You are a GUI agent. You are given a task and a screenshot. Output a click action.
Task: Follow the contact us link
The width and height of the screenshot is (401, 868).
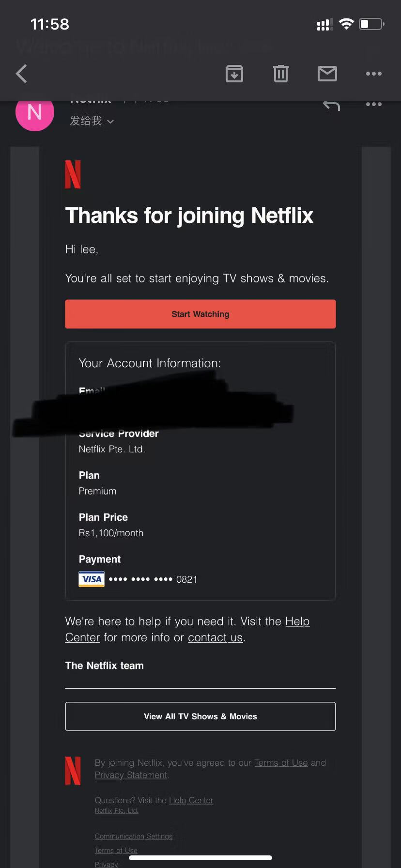[x=215, y=637]
